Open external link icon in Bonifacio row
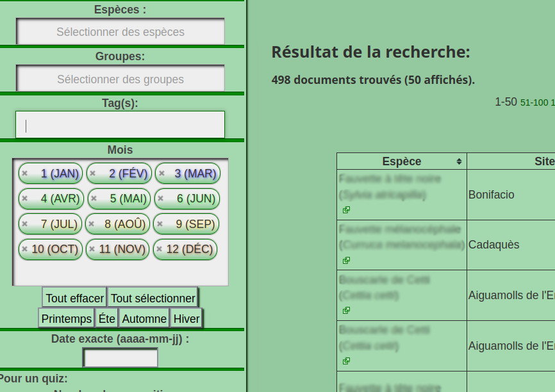Viewport: 555px width, 392px height. [x=346, y=210]
